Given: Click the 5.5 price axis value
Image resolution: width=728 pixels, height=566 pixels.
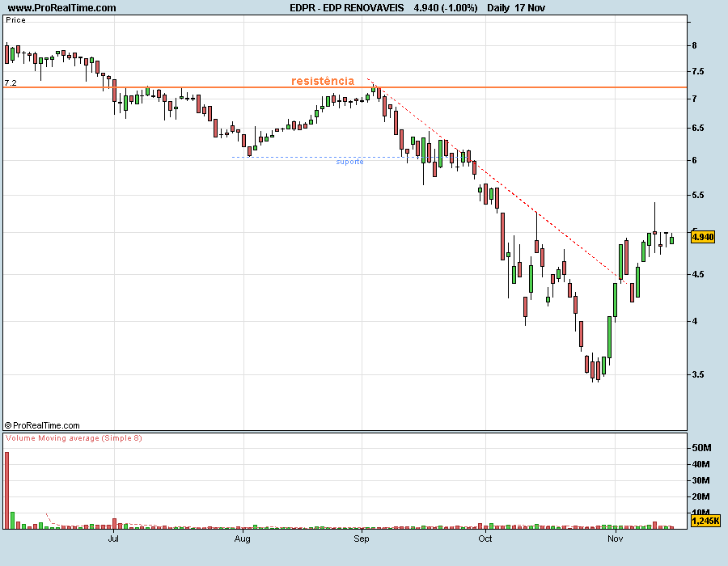Looking at the screenshot, I should 698,196.
